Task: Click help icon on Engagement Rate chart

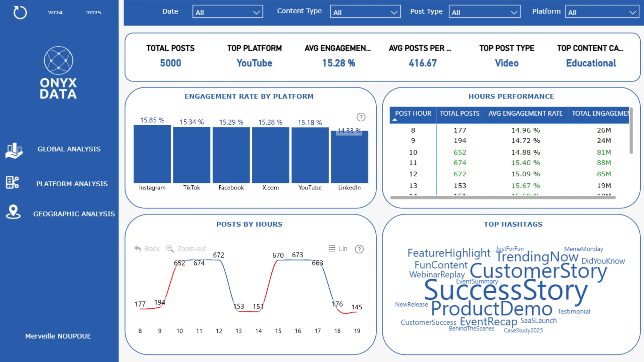Action: [361, 117]
